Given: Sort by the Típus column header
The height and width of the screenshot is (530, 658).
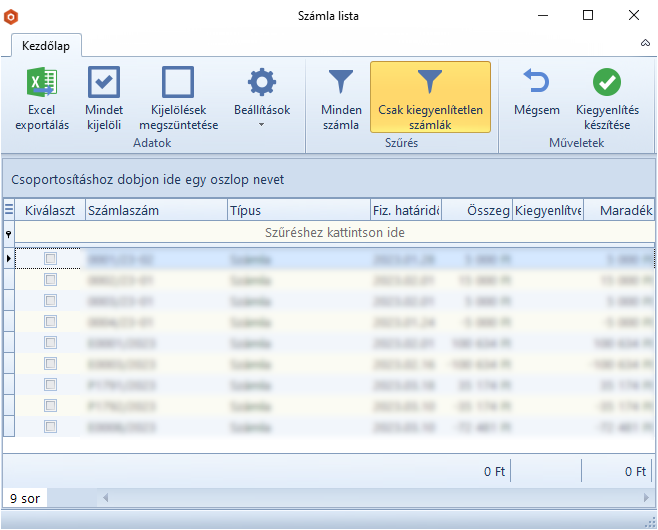Looking at the screenshot, I should pos(297,210).
